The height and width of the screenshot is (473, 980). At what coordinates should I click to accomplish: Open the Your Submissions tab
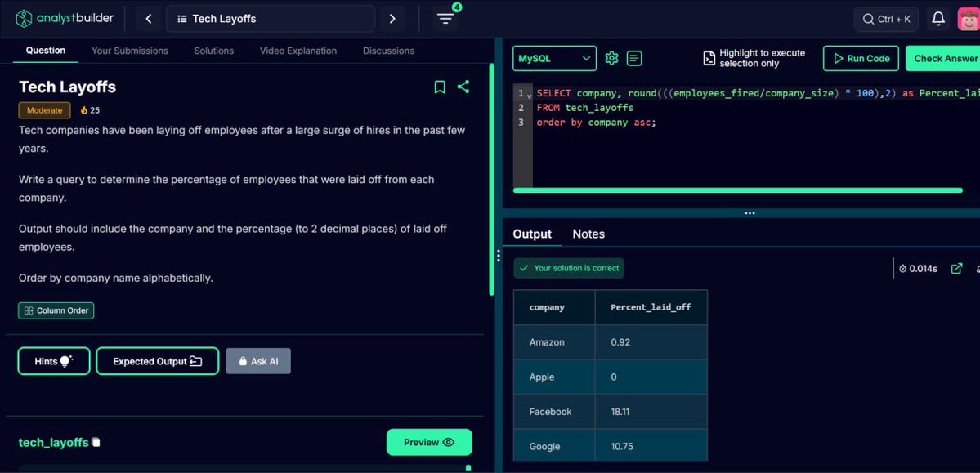[130, 51]
